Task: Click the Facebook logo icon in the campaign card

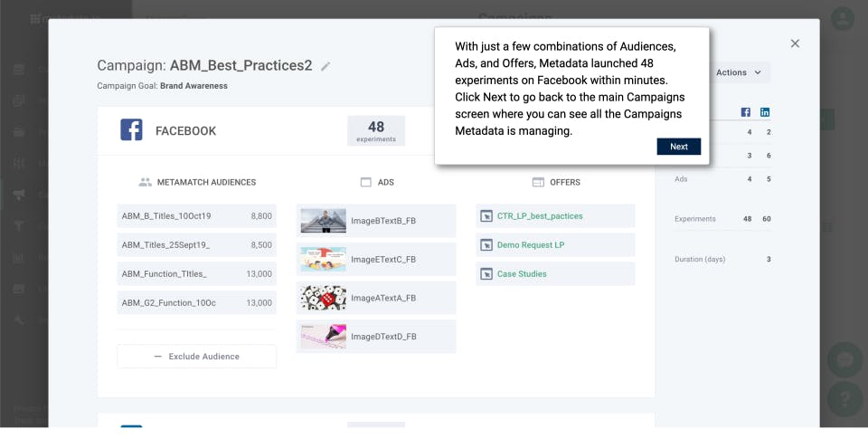Action: point(131,130)
